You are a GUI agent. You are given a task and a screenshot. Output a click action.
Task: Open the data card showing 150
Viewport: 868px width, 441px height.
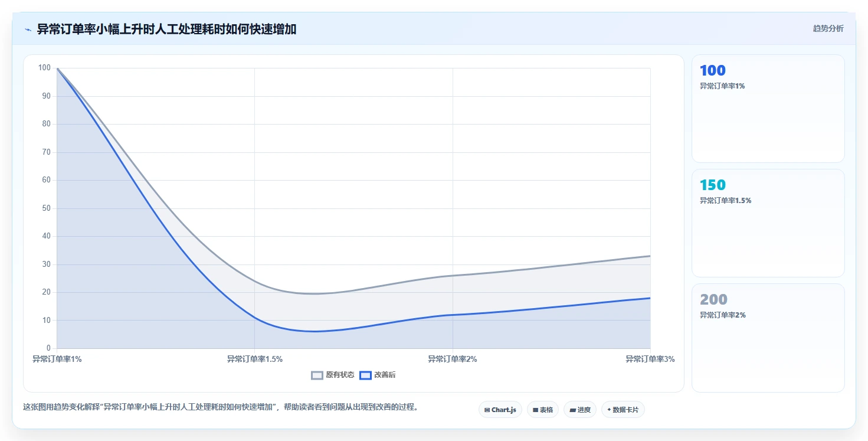click(768, 223)
